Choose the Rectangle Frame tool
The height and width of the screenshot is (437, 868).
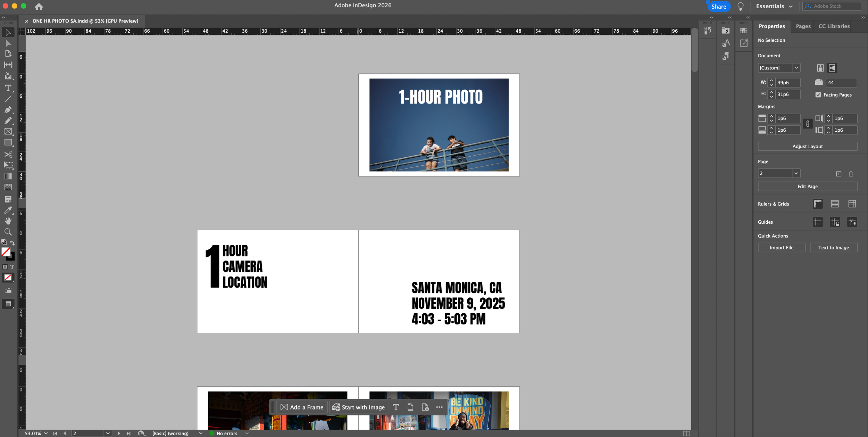8,132
